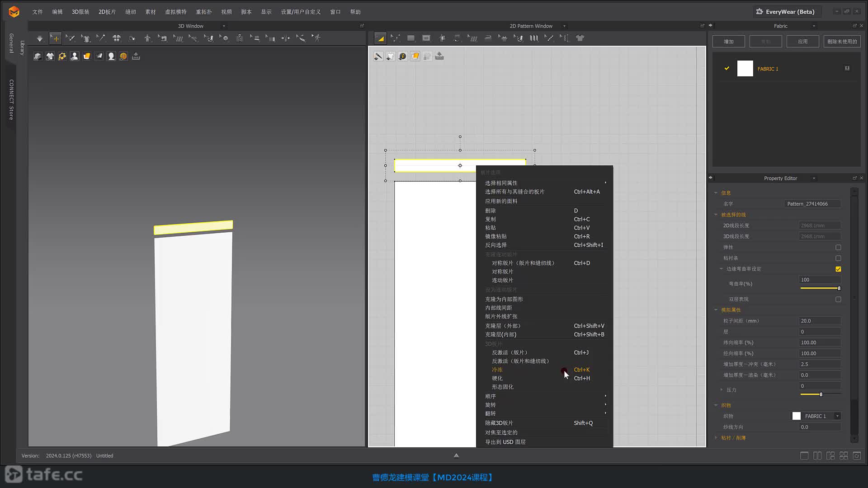Toggle the 3D avatar display icon

[x=75, y=56]
